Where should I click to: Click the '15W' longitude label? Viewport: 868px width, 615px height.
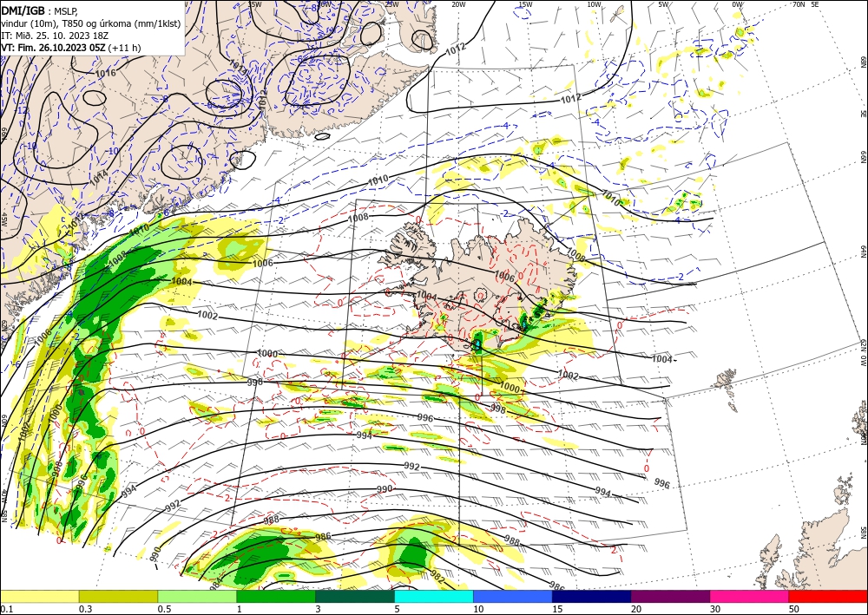[x=525, y=4]
